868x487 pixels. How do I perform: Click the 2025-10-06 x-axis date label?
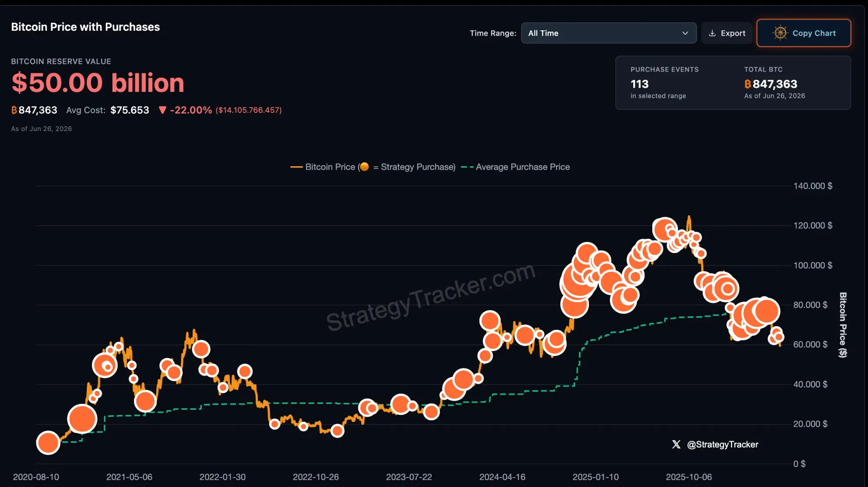pos(689,477)
